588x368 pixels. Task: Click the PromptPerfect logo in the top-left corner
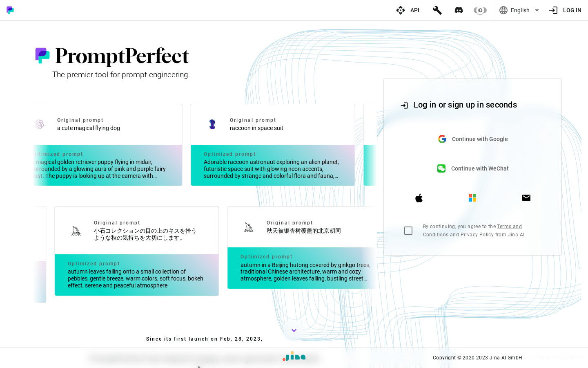10,10
